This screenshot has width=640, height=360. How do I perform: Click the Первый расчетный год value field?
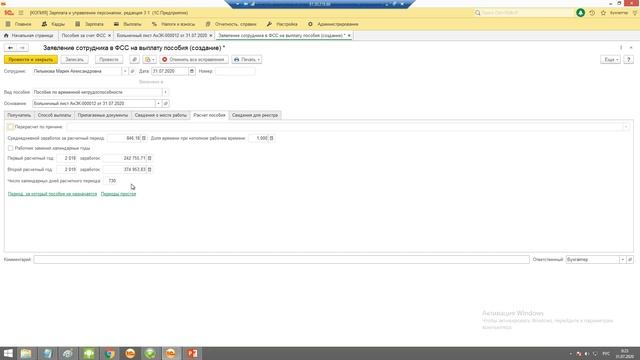67,158
